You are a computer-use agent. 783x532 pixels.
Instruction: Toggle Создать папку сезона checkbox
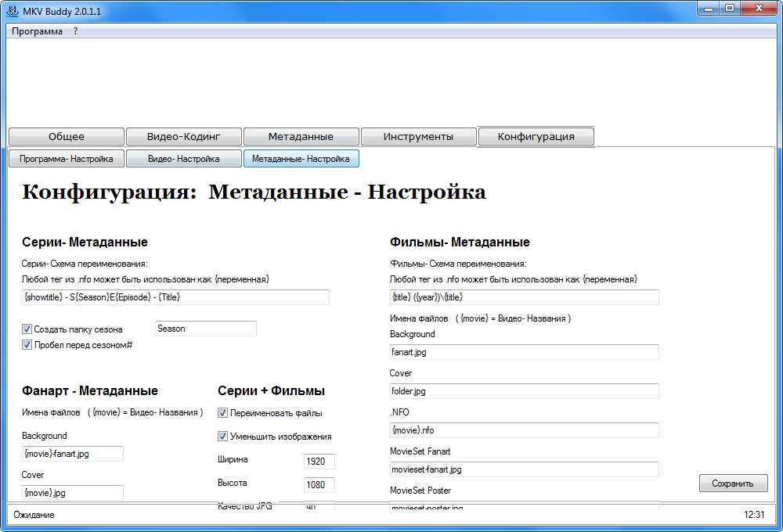coord(27,329)
